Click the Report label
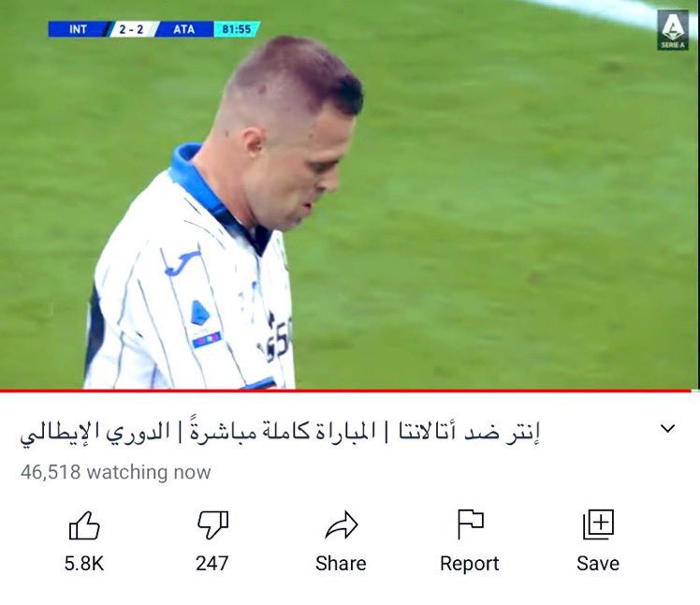Viewport: 700px width, 605px height. (470, 564)
